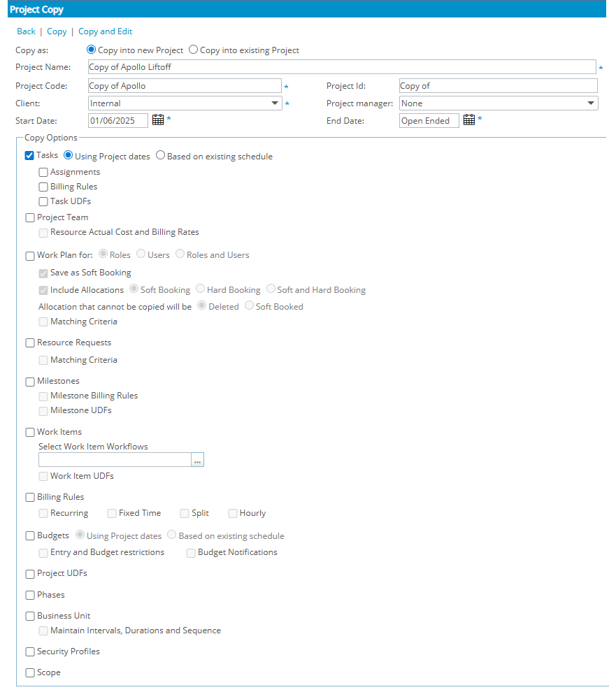616x699 pixels.
Task: Check the Milestones option
Action: [x=30, y=382]
